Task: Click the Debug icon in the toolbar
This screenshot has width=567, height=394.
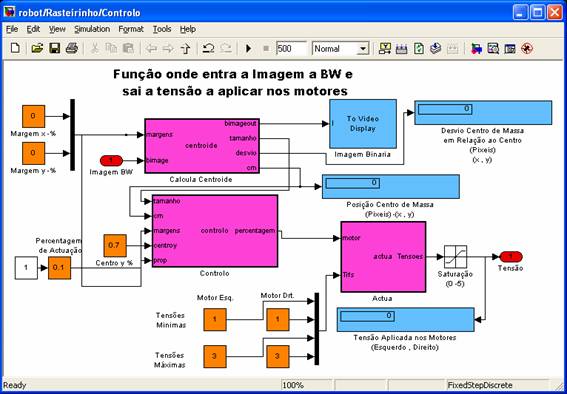Action: (527, 48)
